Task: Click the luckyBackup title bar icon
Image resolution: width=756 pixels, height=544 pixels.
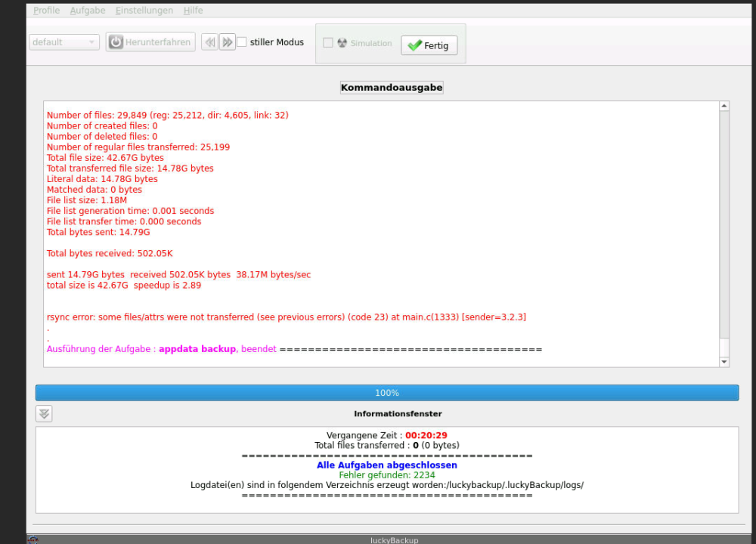Action: pos(33,540)
